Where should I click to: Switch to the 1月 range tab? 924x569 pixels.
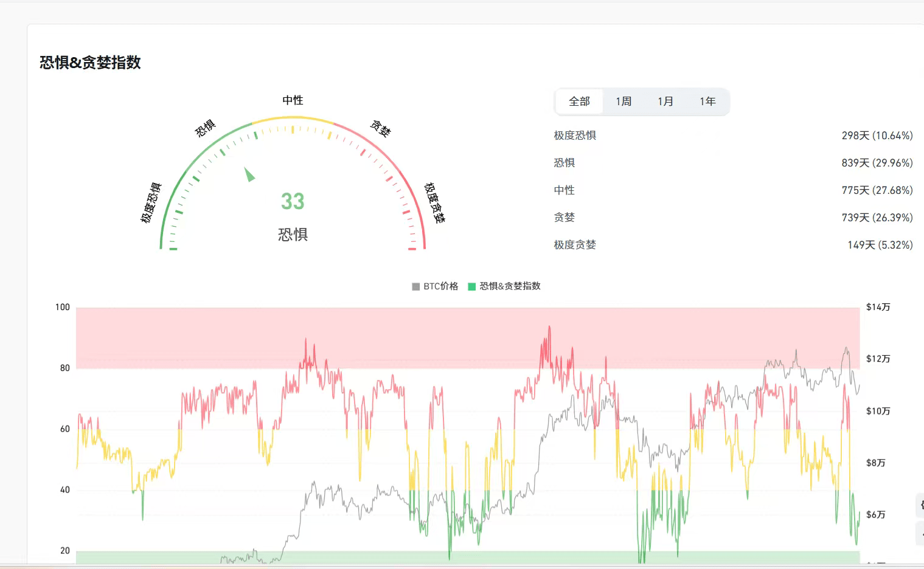click(665, 102)
